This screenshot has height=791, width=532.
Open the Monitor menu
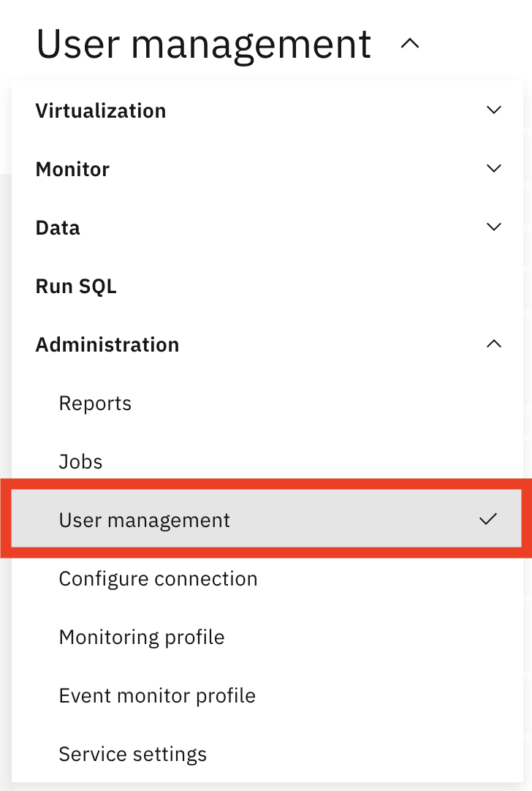(72, 169)
